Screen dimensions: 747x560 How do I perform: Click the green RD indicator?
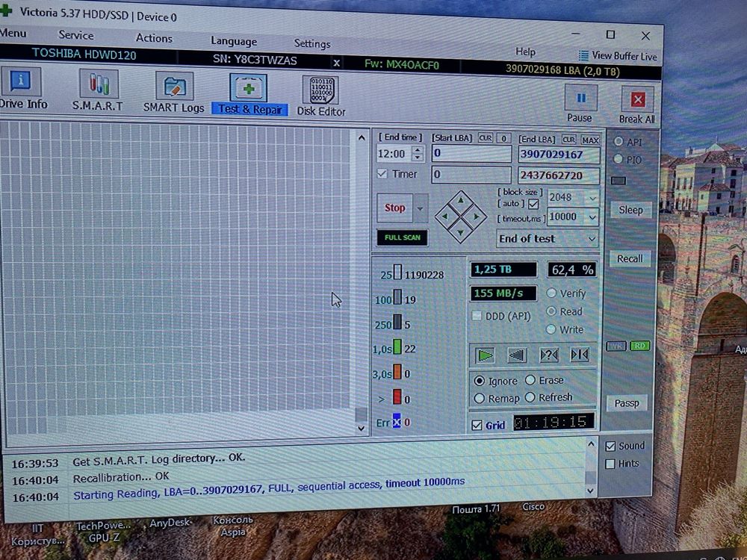pyautogui.click(x=640, y=346)
